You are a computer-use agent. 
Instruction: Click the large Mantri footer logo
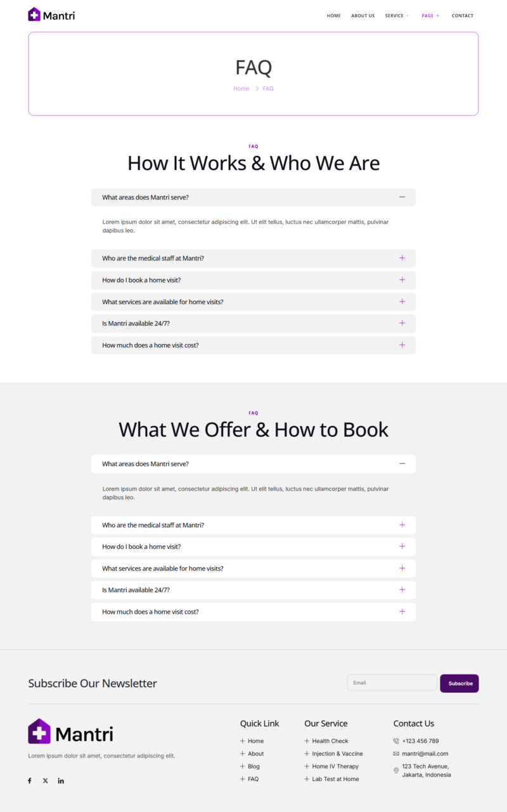pos(70,732)
